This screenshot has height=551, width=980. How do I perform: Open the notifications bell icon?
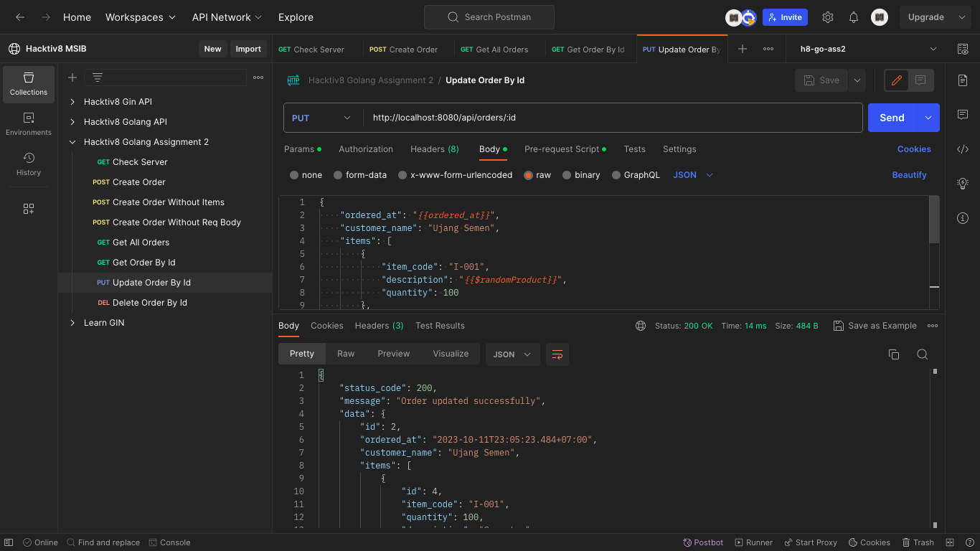pyautogui.click(x=854, y=17)
